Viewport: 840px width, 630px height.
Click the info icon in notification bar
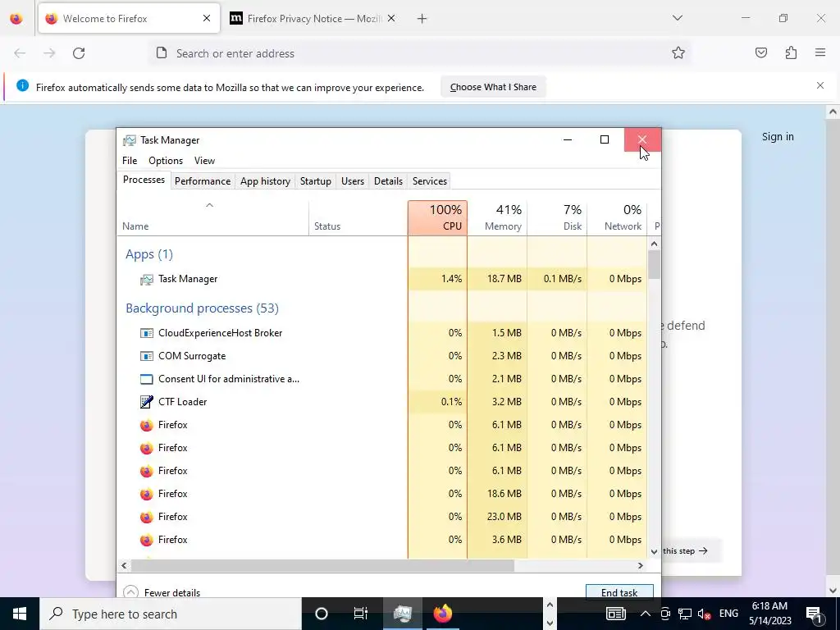click(x=22, y=85)
